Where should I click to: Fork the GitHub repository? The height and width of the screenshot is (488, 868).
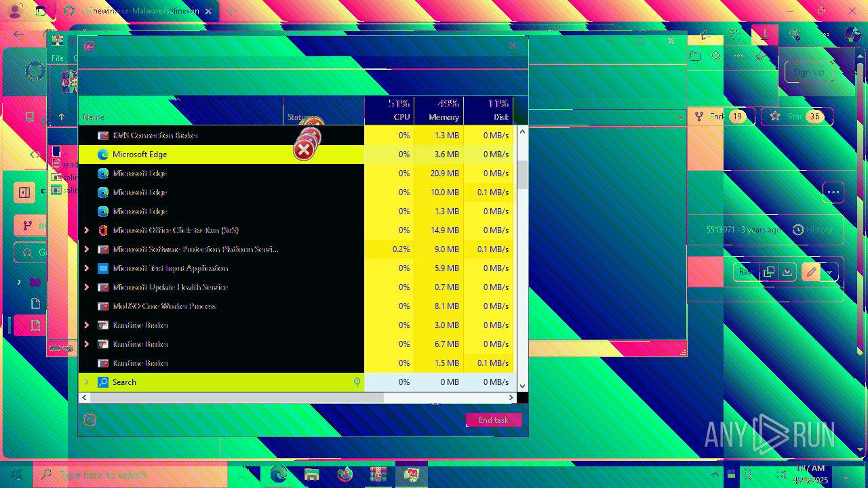[x=721, y=117]
